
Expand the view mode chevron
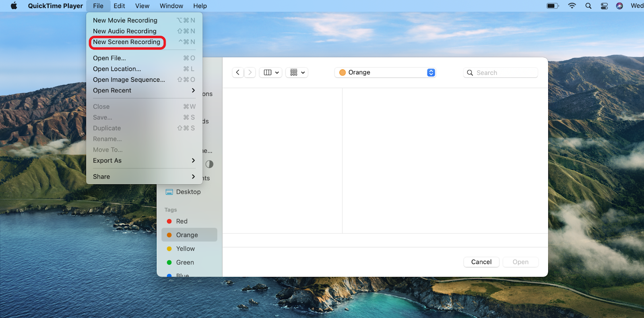[x=277, y=73]
